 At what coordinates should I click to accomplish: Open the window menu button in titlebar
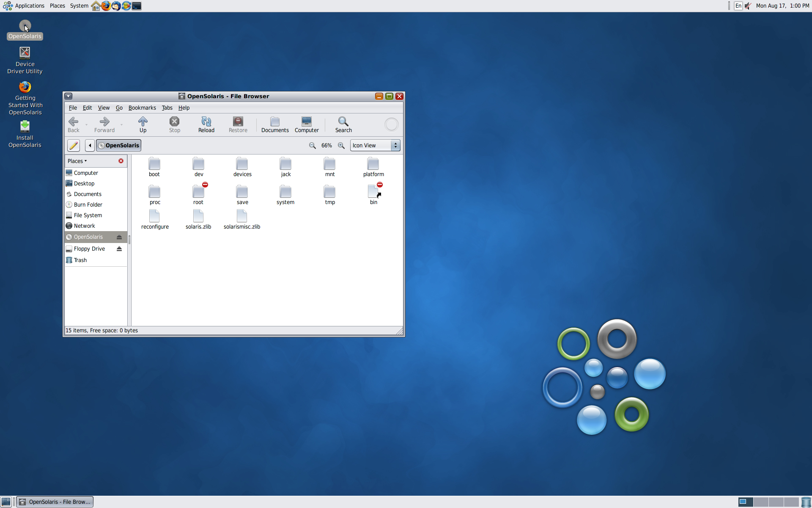coord(69,97)
